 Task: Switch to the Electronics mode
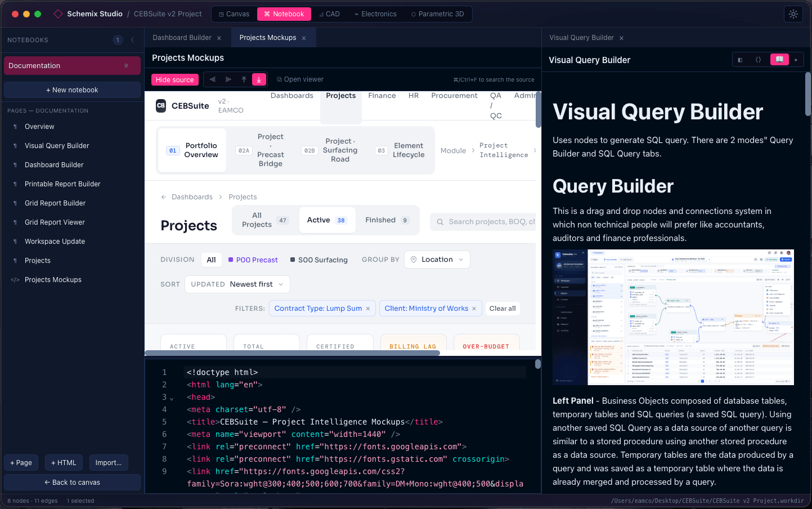[375, 14]
